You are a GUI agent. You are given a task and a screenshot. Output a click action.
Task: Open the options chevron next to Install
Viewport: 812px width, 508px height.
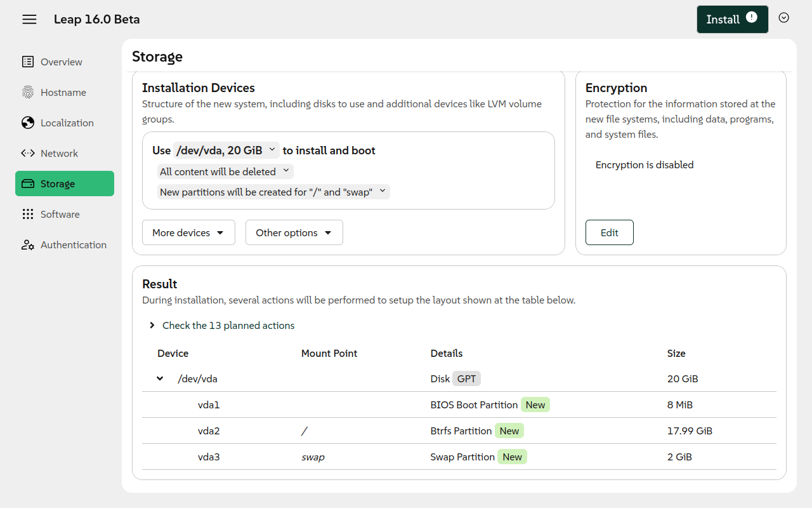[x=784, y=18]
